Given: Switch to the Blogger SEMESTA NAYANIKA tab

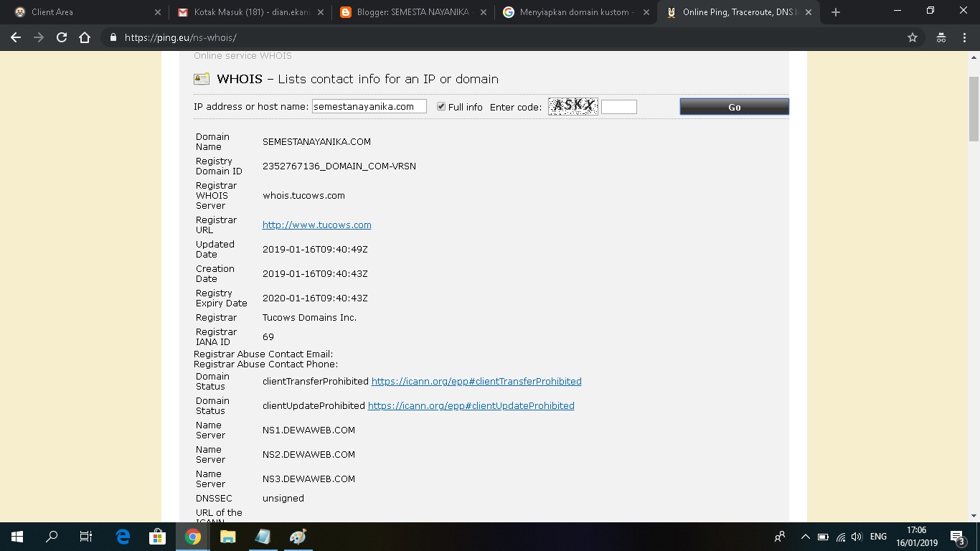Looking at the screenshot, I should coord(413,12).
